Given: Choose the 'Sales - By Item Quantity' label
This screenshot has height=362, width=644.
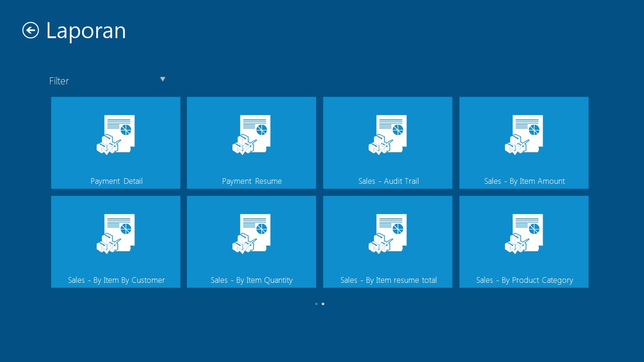Looking at the screenshot, I should 252,280.
